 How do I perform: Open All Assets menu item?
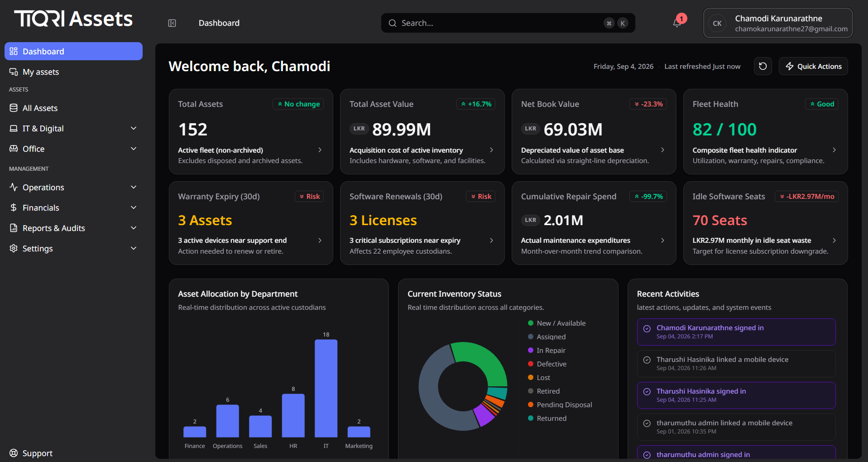(x=73, y=108)
